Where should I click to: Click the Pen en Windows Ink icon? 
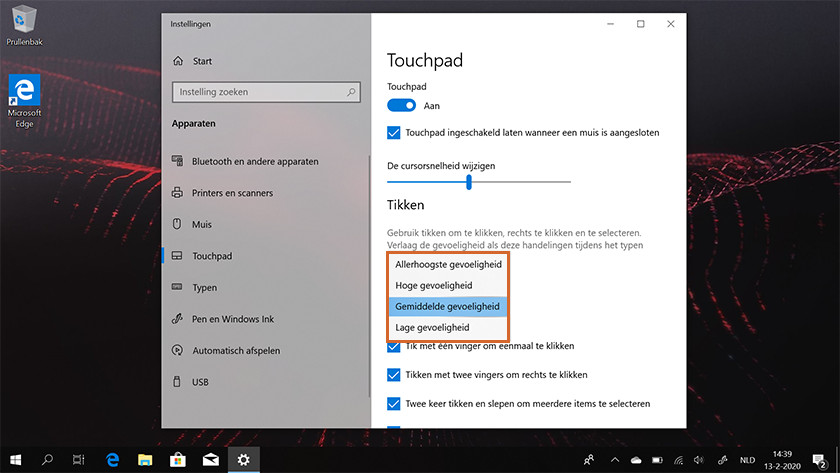tap(177, 319)
